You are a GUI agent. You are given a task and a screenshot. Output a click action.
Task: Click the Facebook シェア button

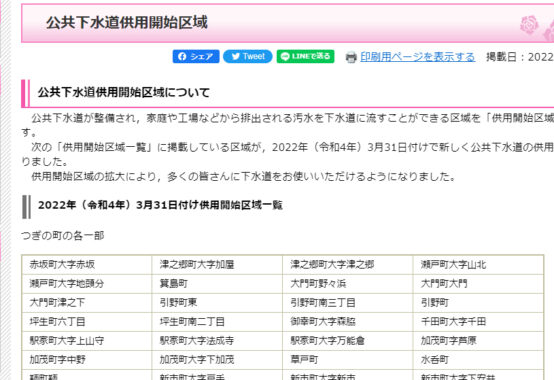196,57
